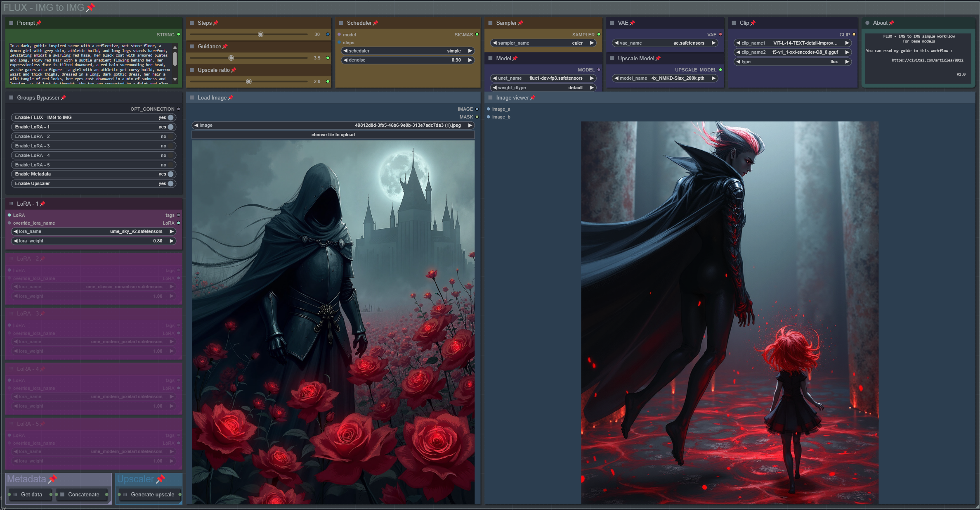The image size is (980, 510).
Task: Click next arrow on sampler_name euler selector
Action: pos(592,43)
